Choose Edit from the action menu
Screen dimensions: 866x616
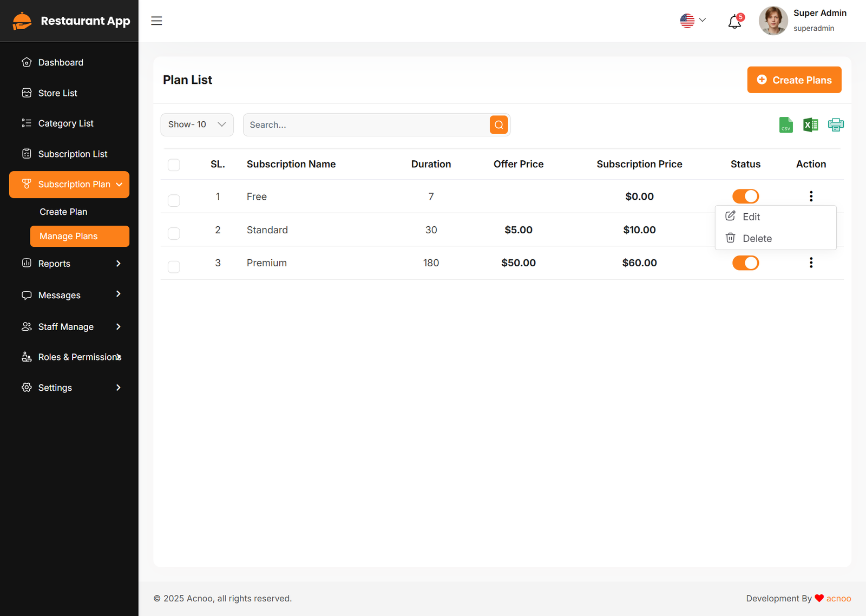751,217
